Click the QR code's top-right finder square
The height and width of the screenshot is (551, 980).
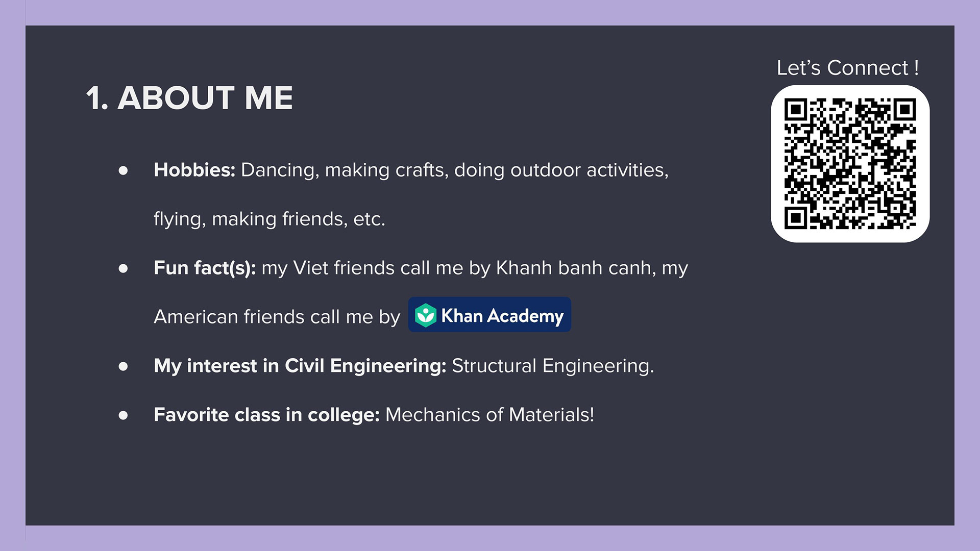click(x=905, y=110)
